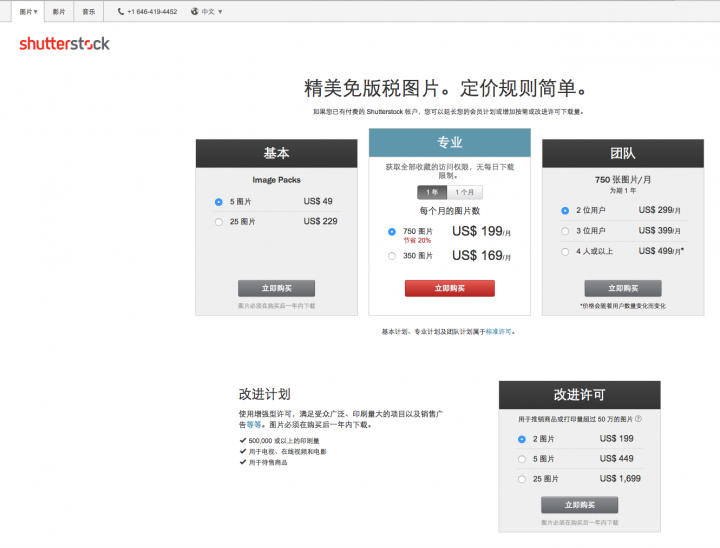
Task: Click the +1 646-419-4452 phone number
Action: point(152,11)
